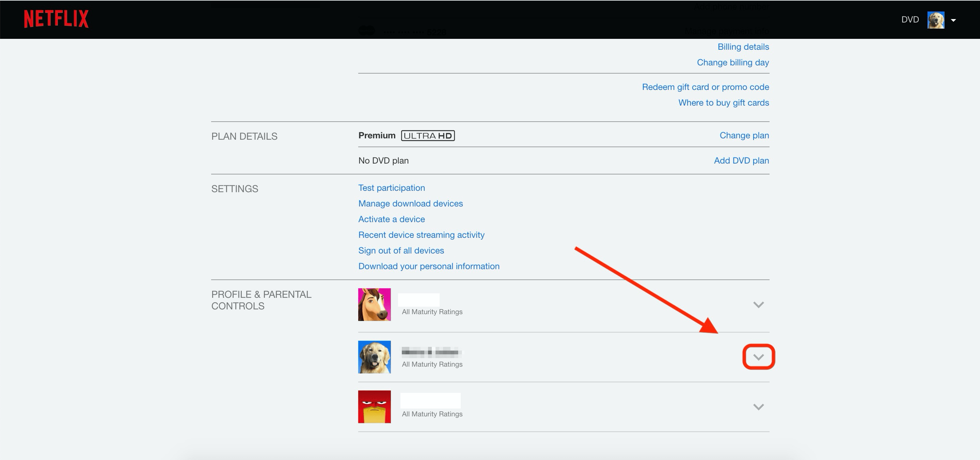980x460 pixels.
Task: Open Billing details link
Action: [743, 47]
